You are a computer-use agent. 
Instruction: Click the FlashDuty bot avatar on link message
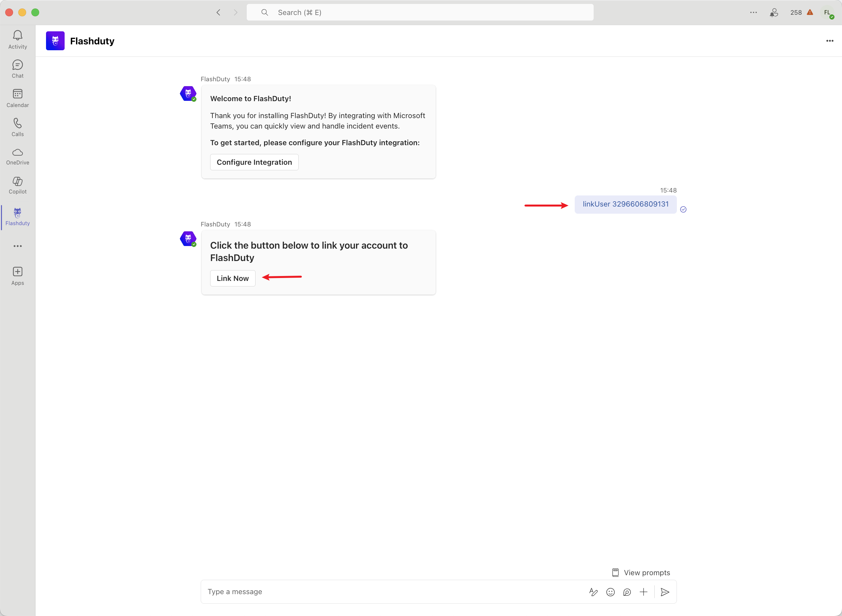(188, 239)
